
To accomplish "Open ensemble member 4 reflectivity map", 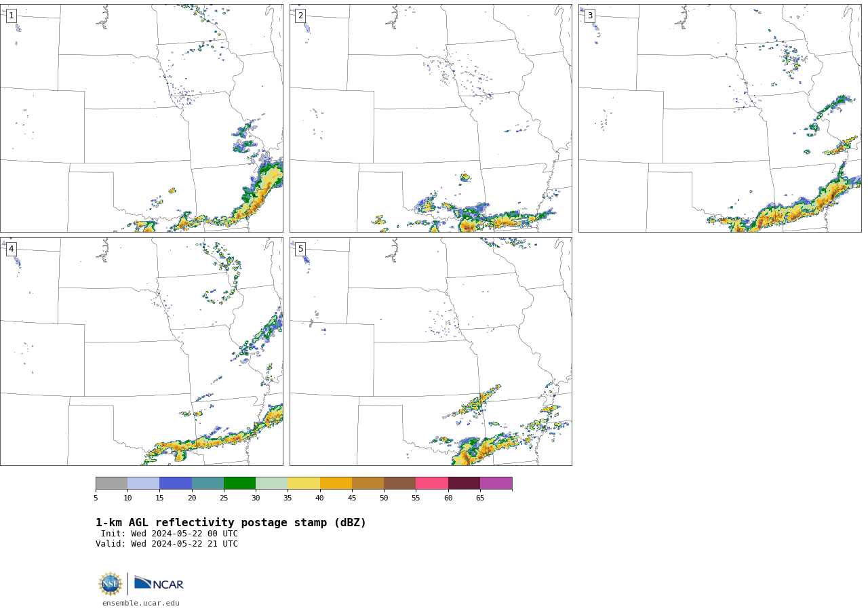I will pos(141,351).
